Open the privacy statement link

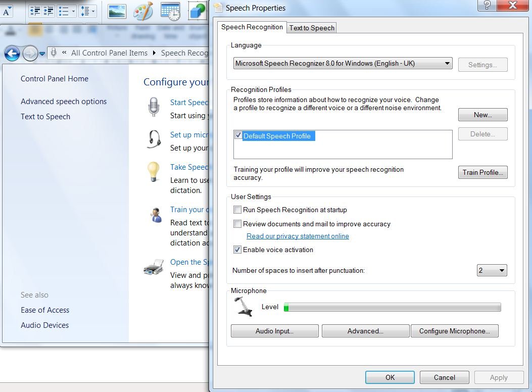click(x=298, y=236)
